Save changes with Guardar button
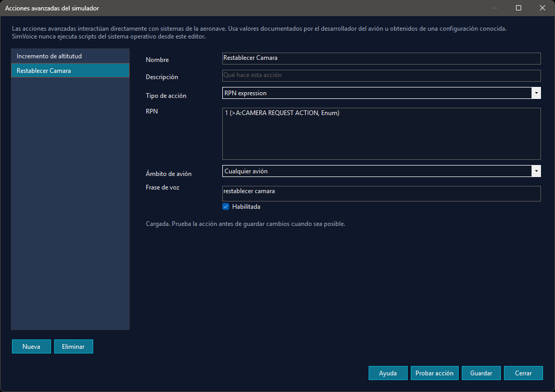 point(481,373)
